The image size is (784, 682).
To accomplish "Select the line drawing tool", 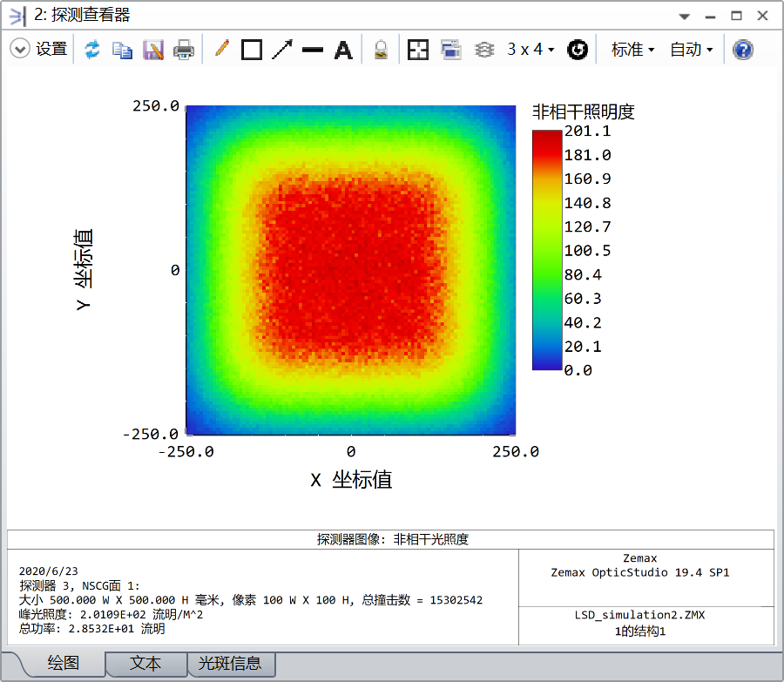I will pyautogui.click(x=313, y=50).
